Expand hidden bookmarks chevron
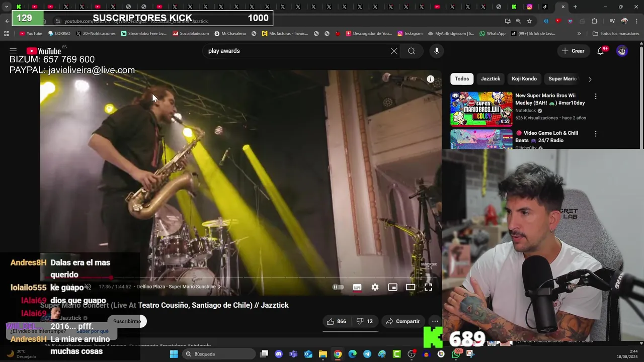Viewport: 644px width, 362px height. click(x=579, y=34)
